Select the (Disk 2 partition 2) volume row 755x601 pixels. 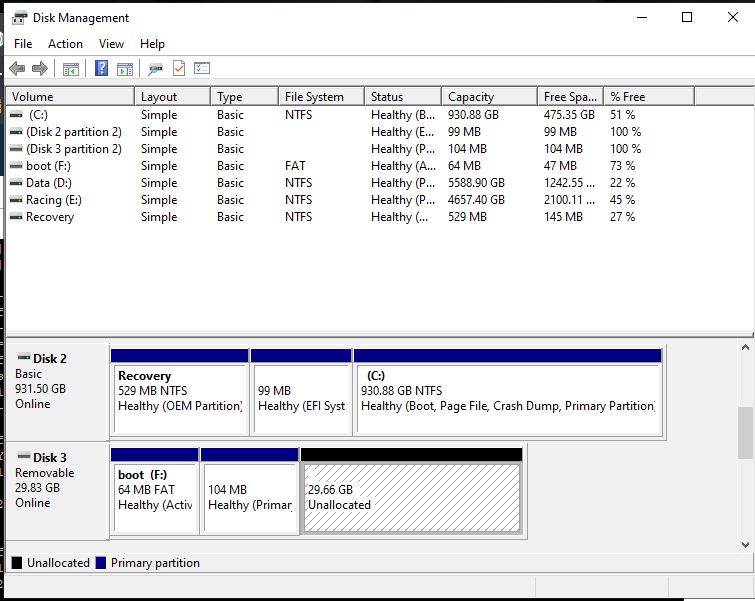tap(351, 132)
